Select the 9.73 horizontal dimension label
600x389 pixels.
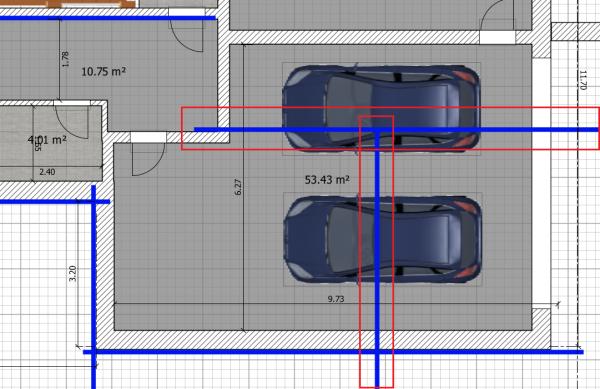click(336, 299)
